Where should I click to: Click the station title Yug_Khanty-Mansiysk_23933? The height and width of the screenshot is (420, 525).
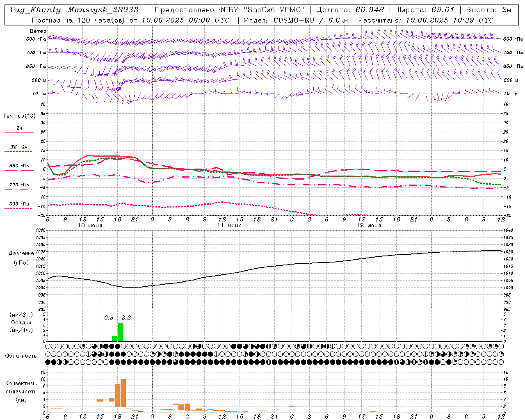(x=74, y=10)
